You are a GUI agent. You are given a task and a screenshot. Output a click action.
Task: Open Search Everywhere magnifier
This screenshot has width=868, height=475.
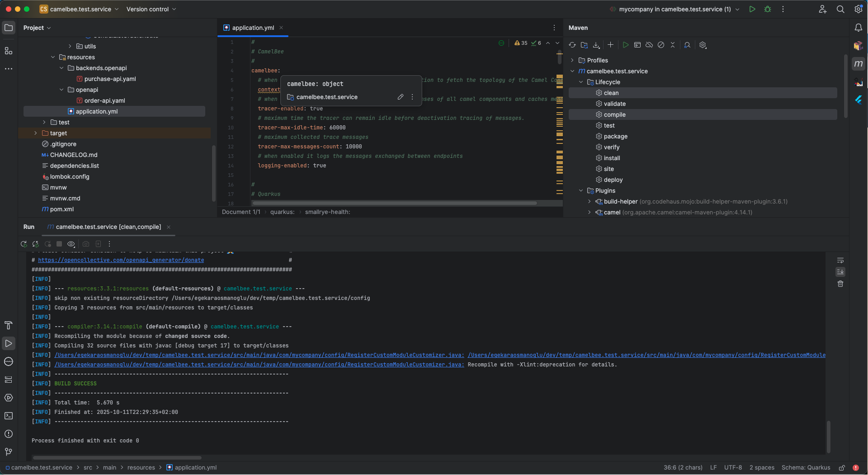840,9
